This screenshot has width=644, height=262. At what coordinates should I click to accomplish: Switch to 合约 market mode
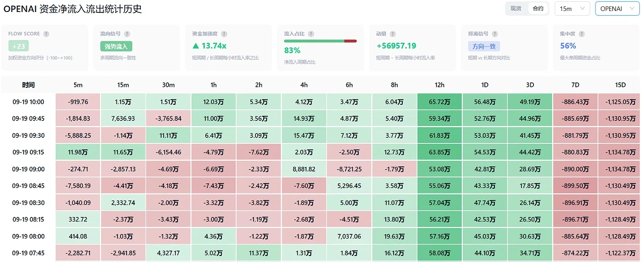click(538, 9)
